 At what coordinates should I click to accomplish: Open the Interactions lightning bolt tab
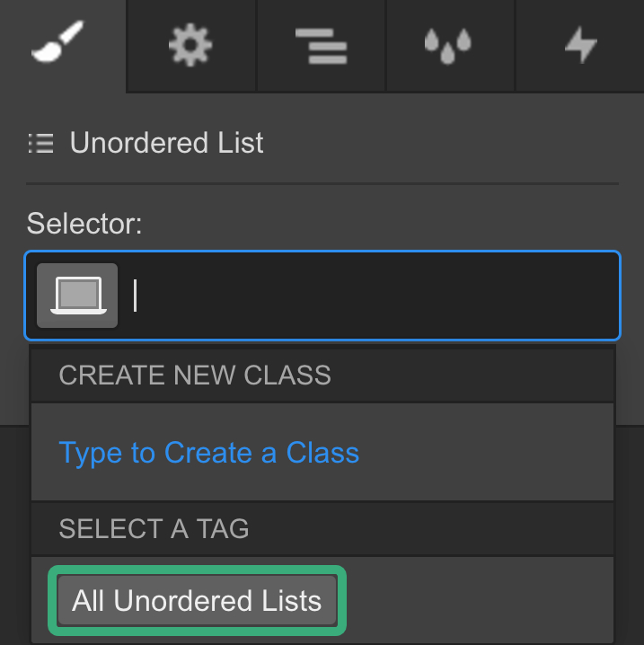579,45
